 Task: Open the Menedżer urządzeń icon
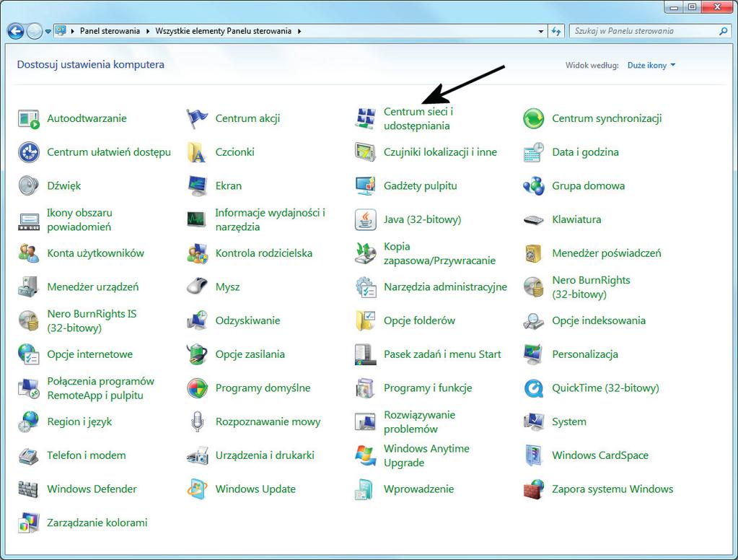[29, 286]
